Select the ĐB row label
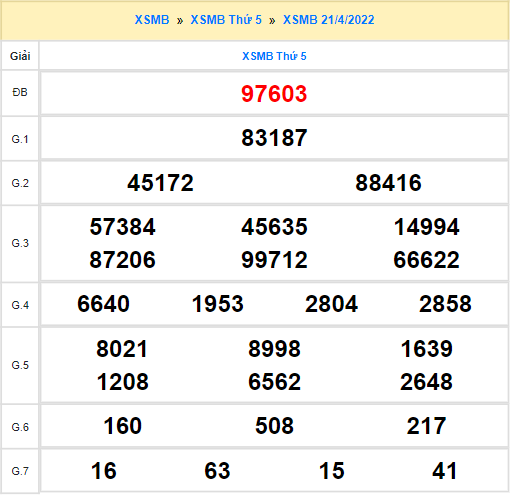The height and width of the screenshot is (495, 511). coord(20,92)
